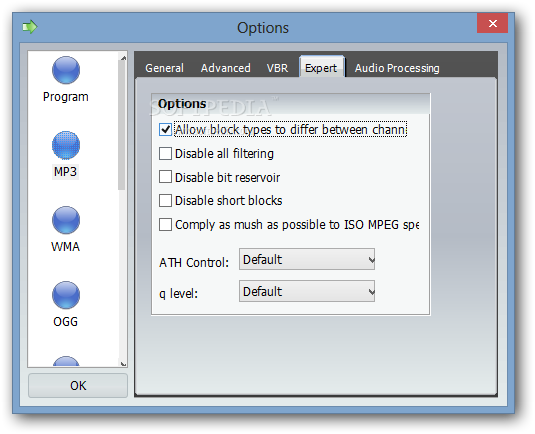535x434 pixels.
Task: Open the Audio Processing tab
Action: pyautogui.click(x=397, y=68)
